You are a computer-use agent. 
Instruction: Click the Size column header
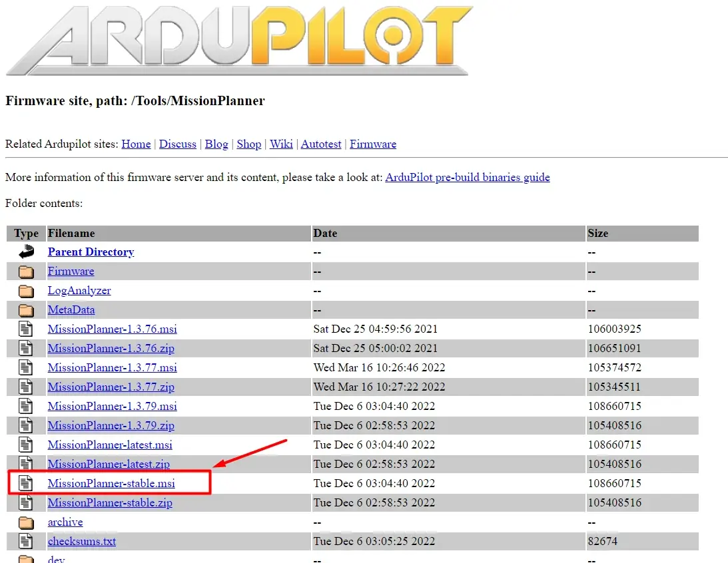tap(643, 234)
